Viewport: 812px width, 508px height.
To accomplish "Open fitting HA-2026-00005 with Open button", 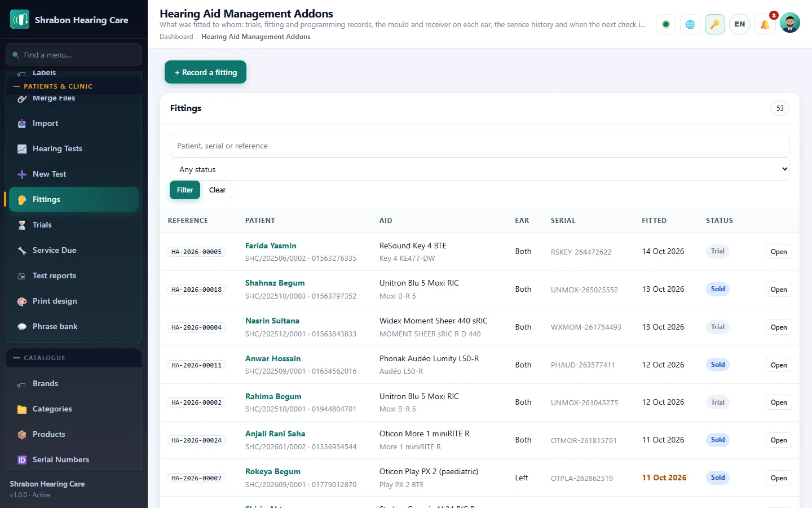I will pos(779,252).
